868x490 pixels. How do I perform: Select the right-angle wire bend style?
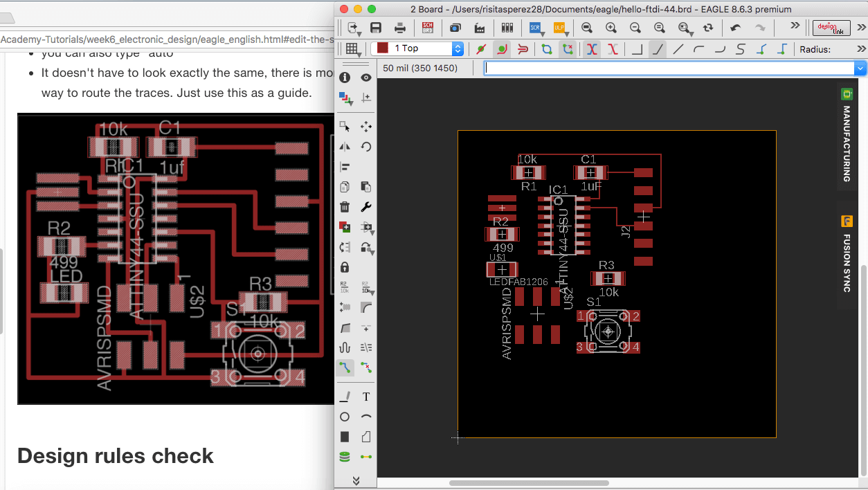pos(637,49)
